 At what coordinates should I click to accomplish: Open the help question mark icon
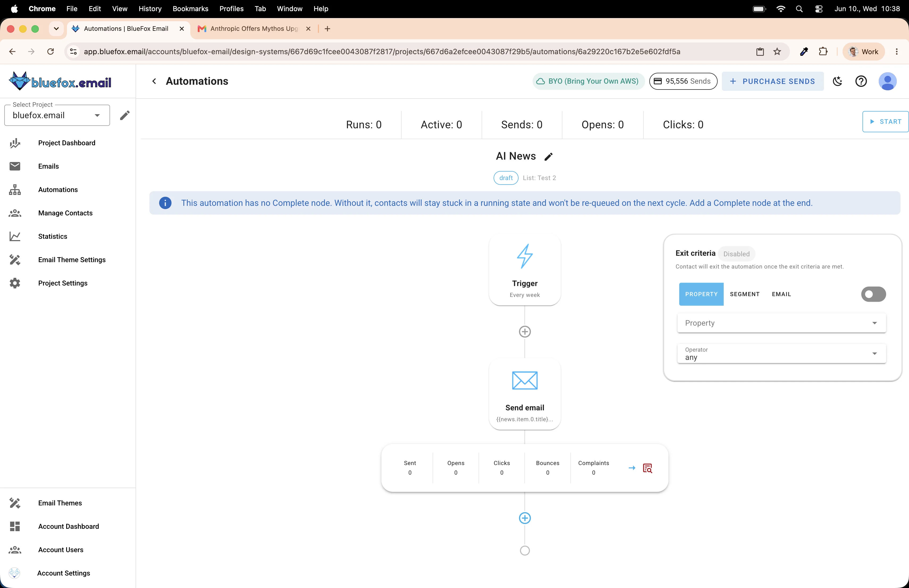[x=861, y=81]
